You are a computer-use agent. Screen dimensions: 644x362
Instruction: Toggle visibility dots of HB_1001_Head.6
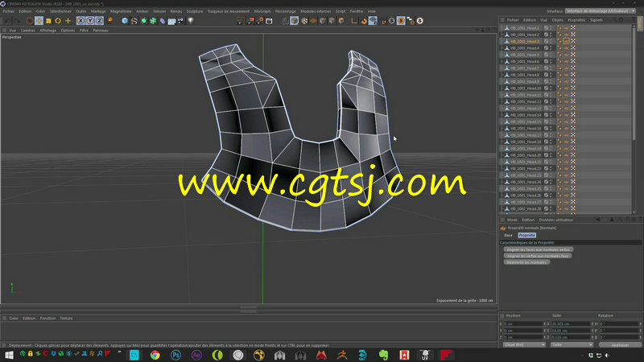(551, 62)
